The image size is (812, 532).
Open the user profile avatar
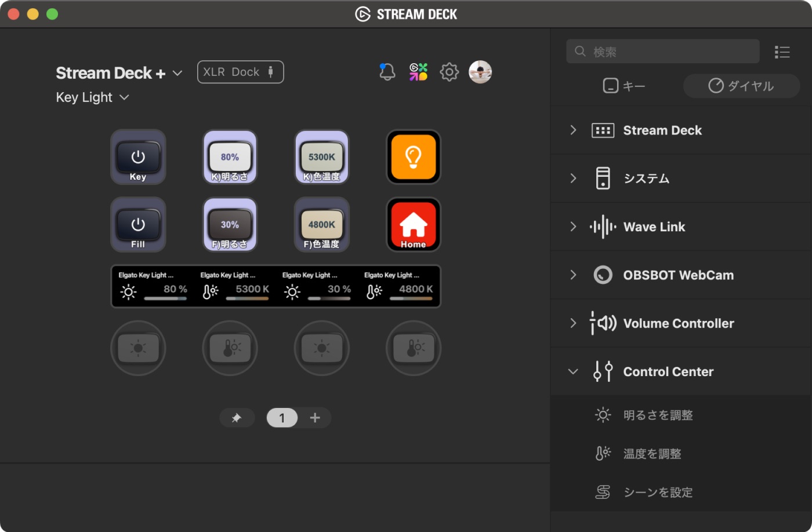click(x=480, y=72)
